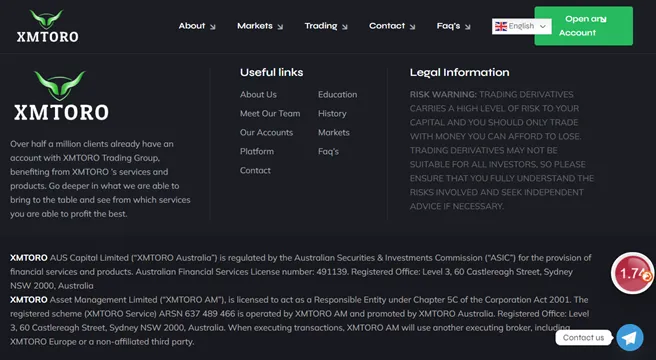This screenshot has height=360, width=656.
Task: Click the Useful links heading
Action: point(272,72)
